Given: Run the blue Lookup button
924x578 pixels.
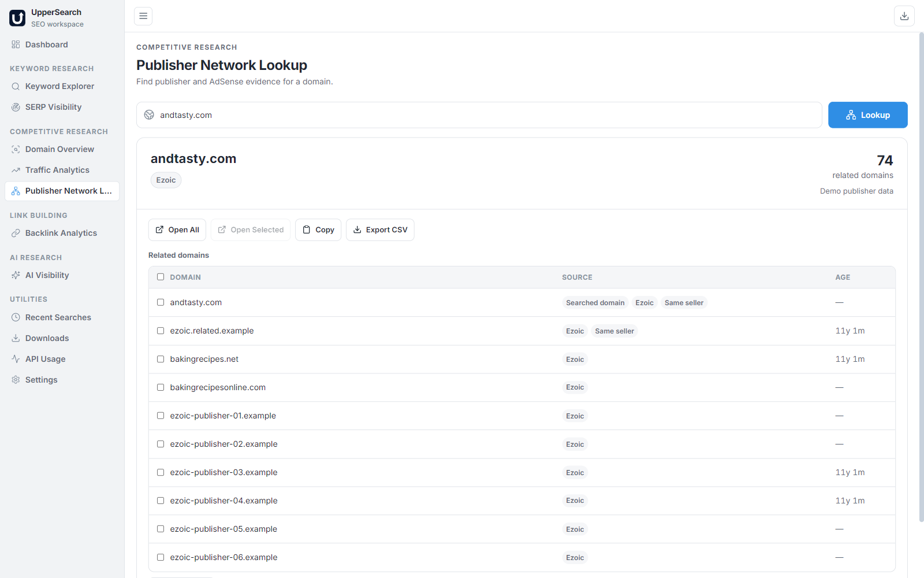Looking at the screenshot, I should (x=867, y=115).
